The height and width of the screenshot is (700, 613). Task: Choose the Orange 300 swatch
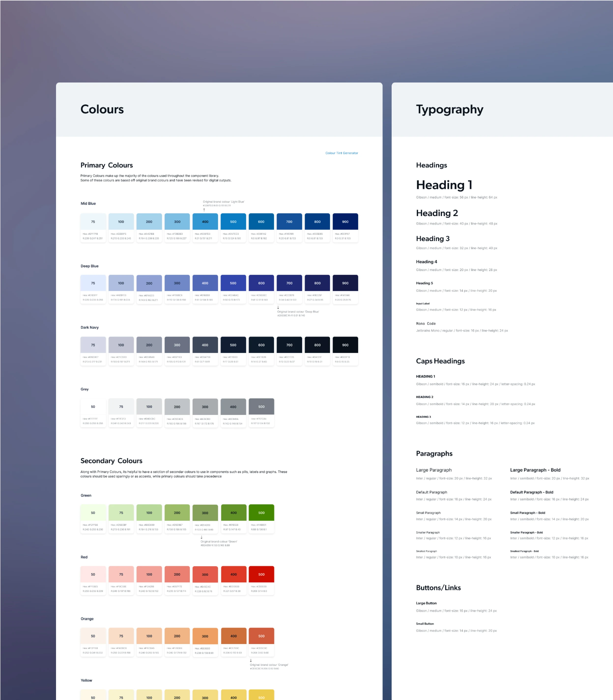(x=205, y=642)
